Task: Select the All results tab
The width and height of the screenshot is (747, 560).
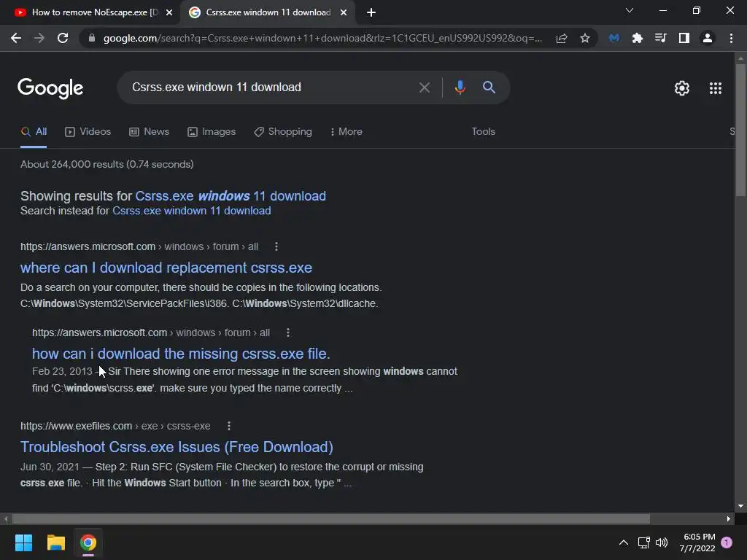Action: click(34, 132)
